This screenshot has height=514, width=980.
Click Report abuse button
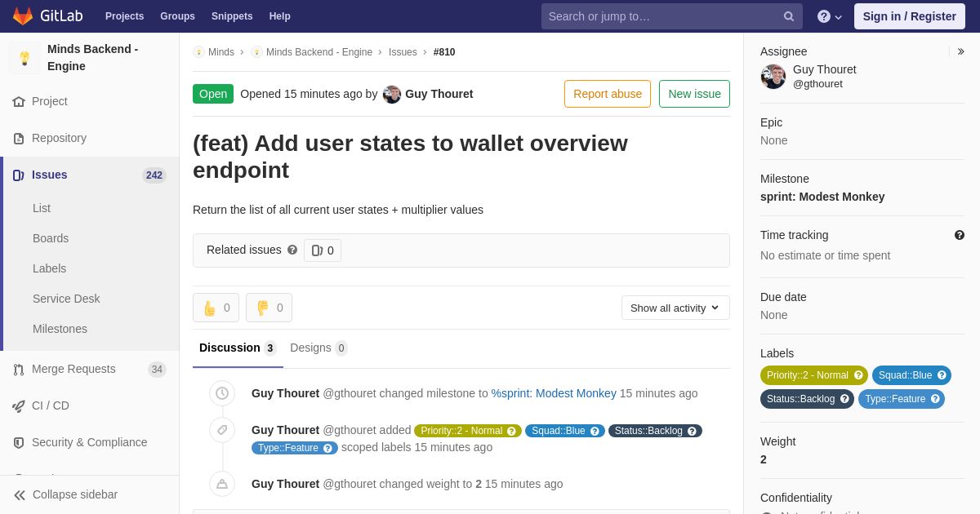click(608, 94)
